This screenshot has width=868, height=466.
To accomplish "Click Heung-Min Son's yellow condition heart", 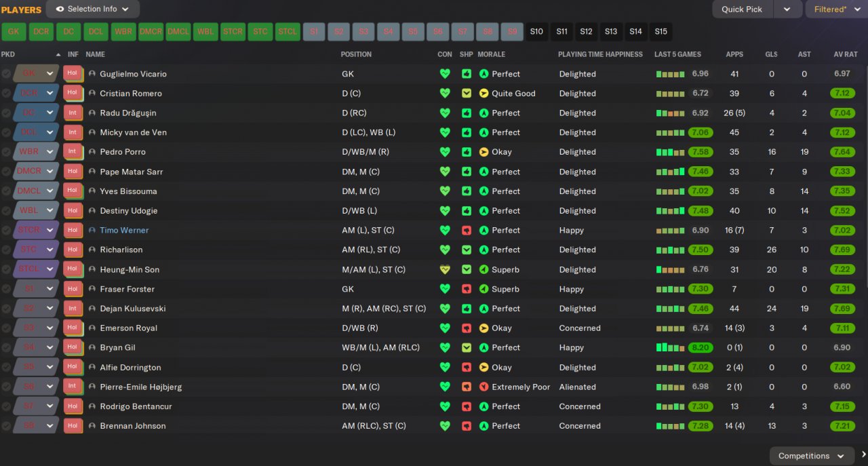I will tap(445, 269).
